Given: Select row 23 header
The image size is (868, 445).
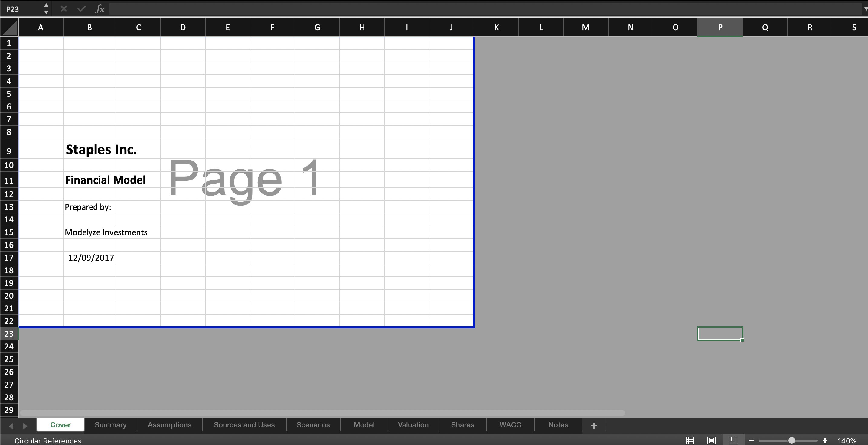Looking at the screenshot, I should (9, 334).
